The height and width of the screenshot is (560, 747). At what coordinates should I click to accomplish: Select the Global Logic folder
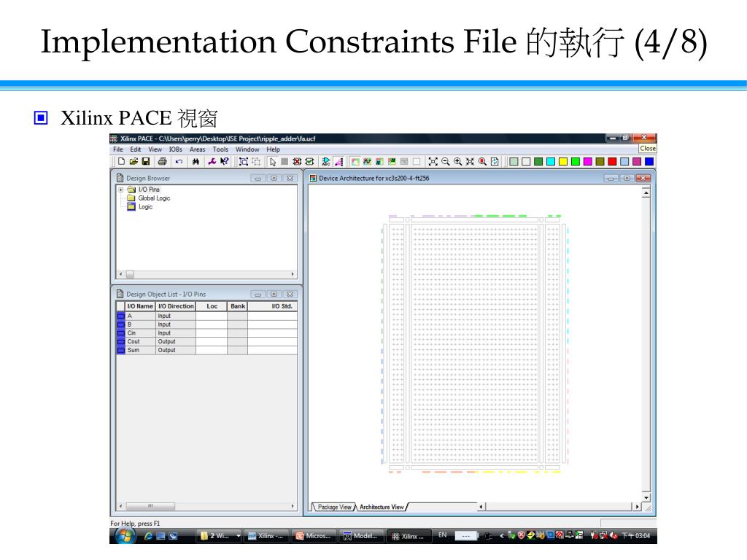tap(149, 198)
